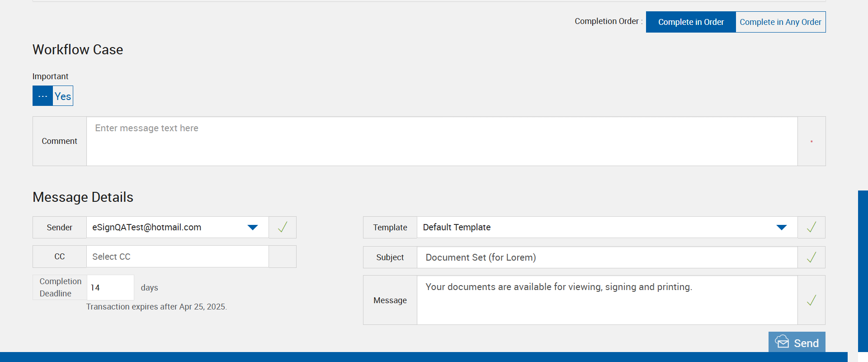The width and height of the screenshot is (868, 362).
Task: Click the green checkmark beside Message
Action: click(x=811, y=300)
